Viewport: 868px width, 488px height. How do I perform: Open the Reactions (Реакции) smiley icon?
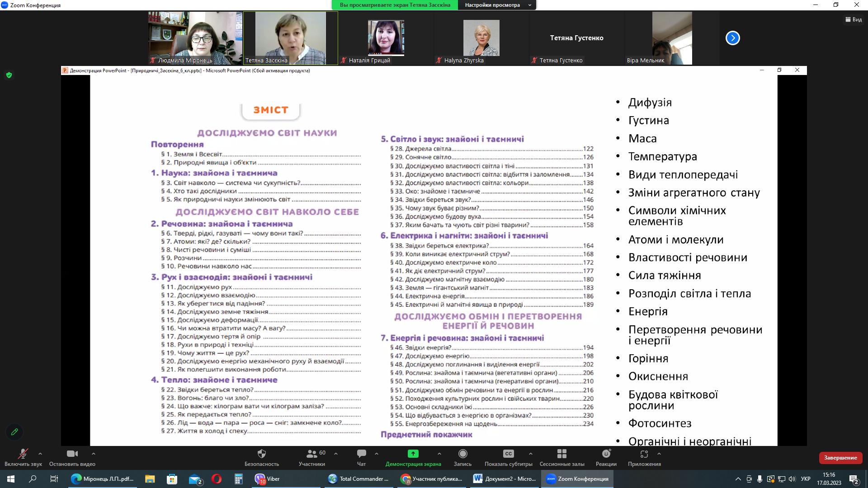tap(606, 454)
